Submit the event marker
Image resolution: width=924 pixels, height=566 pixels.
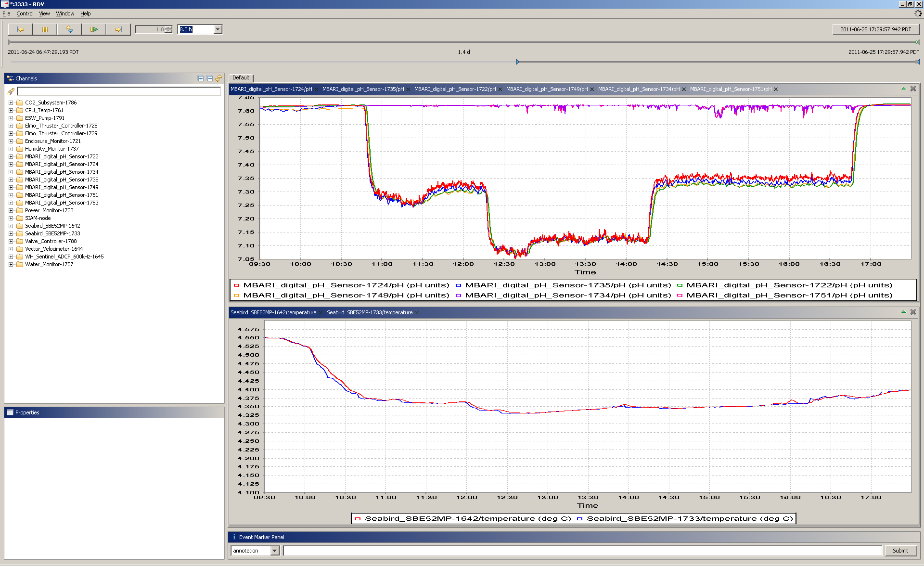click(x=900, y=551)
